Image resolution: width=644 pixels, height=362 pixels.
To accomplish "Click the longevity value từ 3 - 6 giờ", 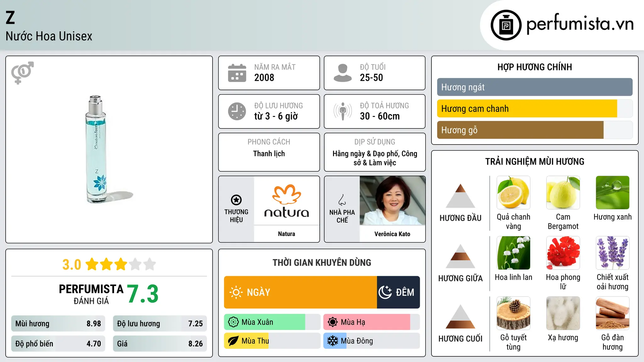I will pyautogui.click(x=276, y=116).
